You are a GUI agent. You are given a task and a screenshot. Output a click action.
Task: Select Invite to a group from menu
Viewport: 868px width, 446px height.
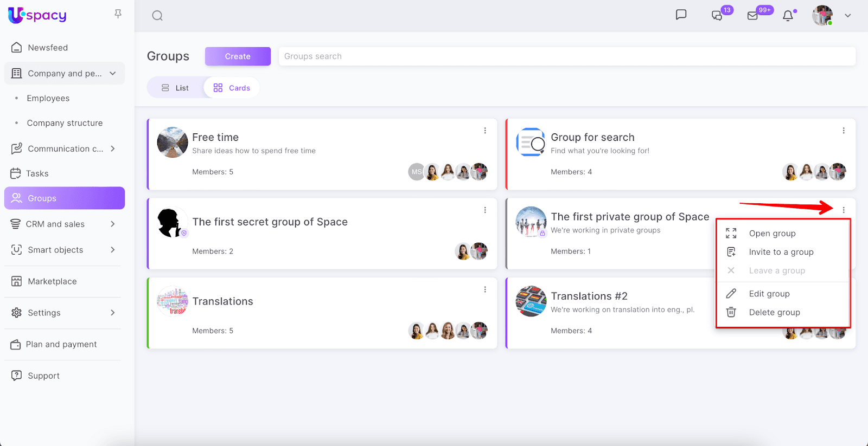pyautogui.click(x=781, y=252)
